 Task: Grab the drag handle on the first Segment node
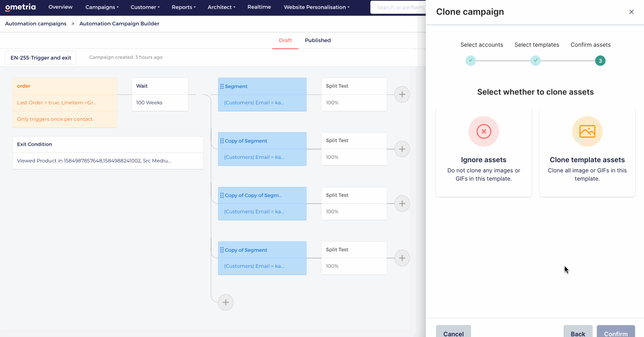pos(222,86)
